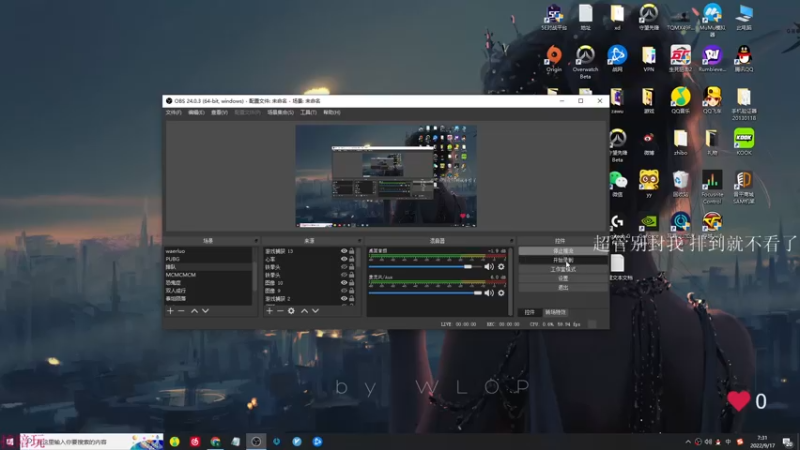Open the 场景集合(S) menu

(281, 112)
